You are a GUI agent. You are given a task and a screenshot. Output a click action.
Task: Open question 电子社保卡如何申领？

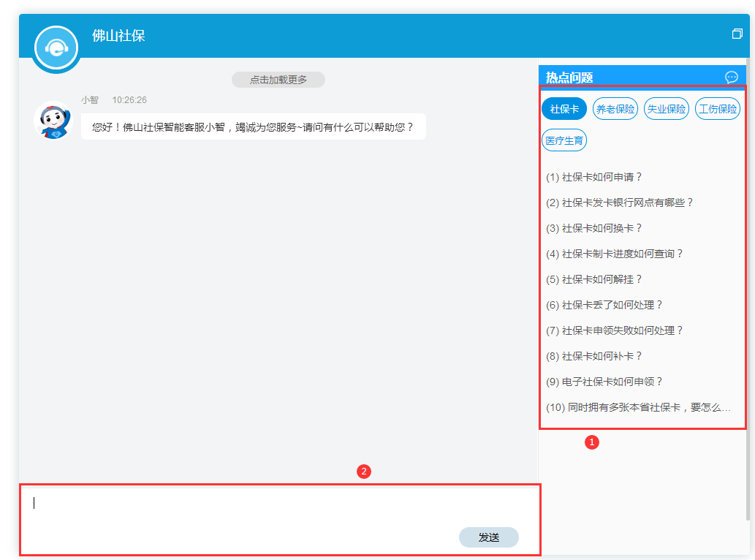point(604,382)
